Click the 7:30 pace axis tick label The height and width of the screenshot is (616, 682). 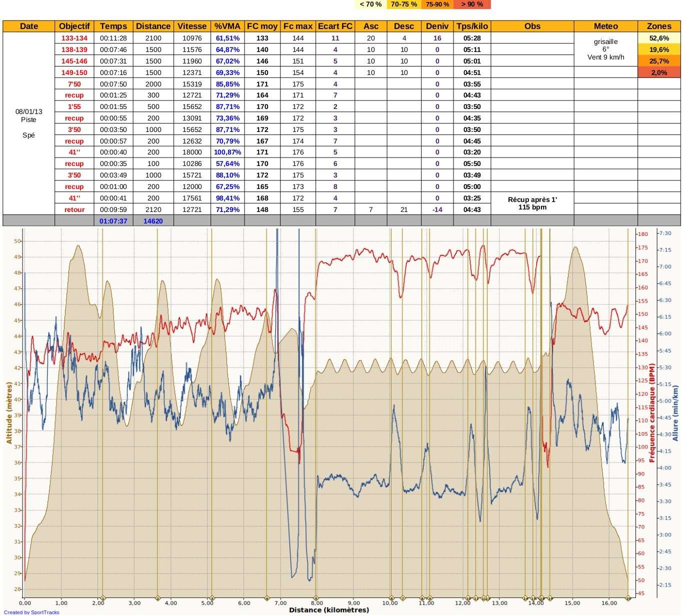click(x=665, y=233)
